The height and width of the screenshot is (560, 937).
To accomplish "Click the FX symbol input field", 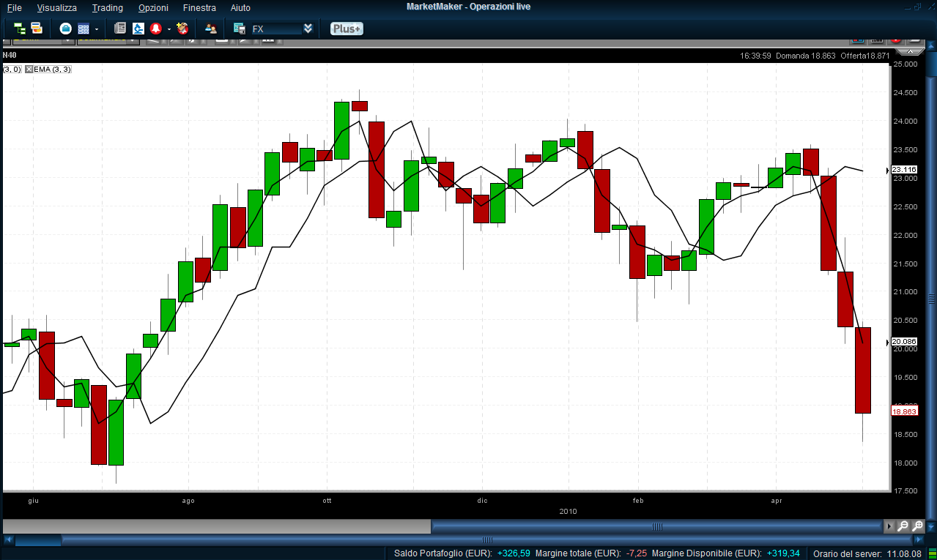I will click(x=275, y=29).
